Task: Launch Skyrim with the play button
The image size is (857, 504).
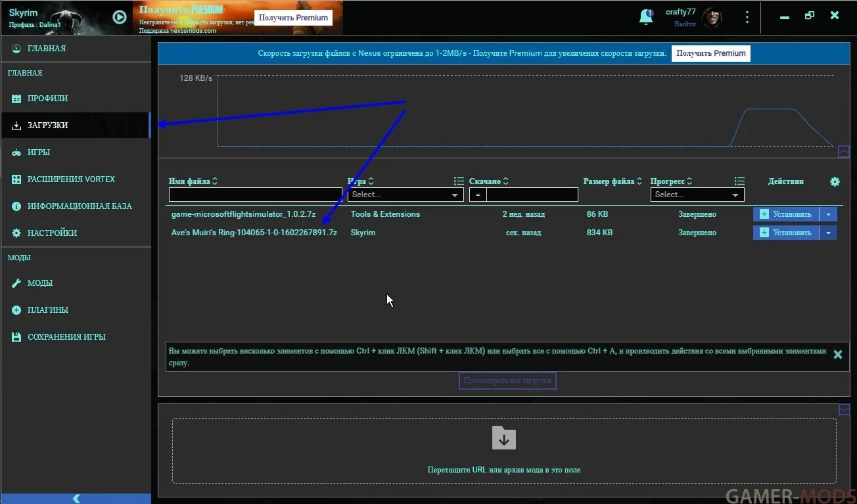Action: click(x=119, y=17)
